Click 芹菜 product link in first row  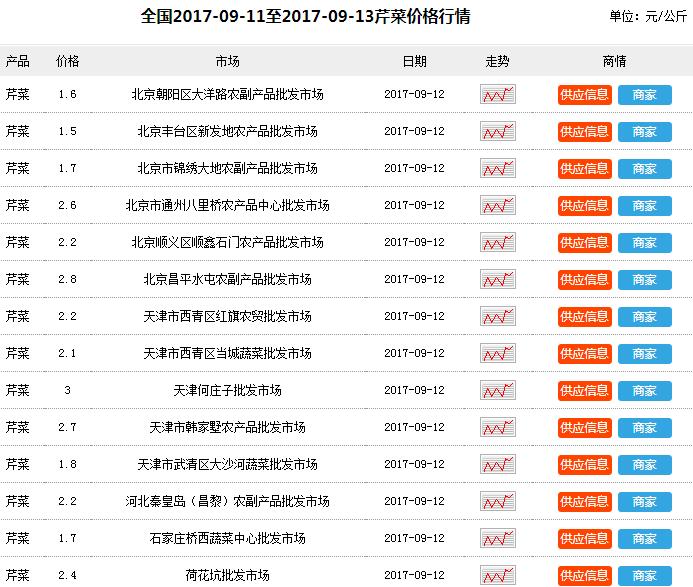17,95
